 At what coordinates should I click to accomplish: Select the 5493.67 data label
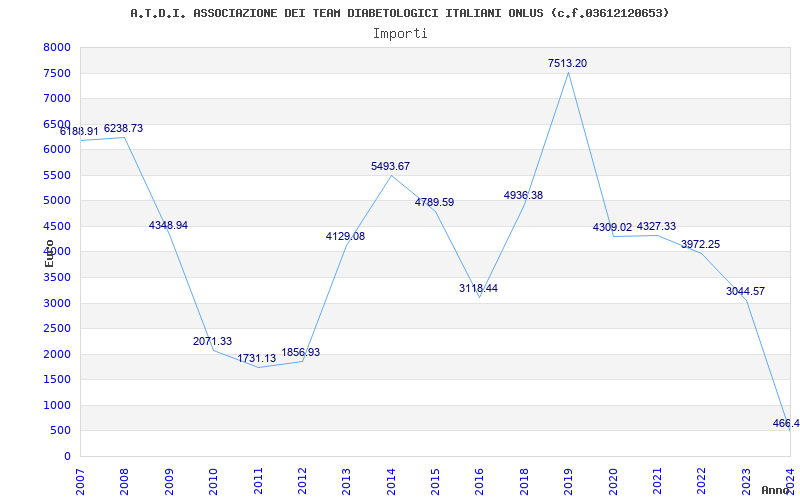pos(390,166)
